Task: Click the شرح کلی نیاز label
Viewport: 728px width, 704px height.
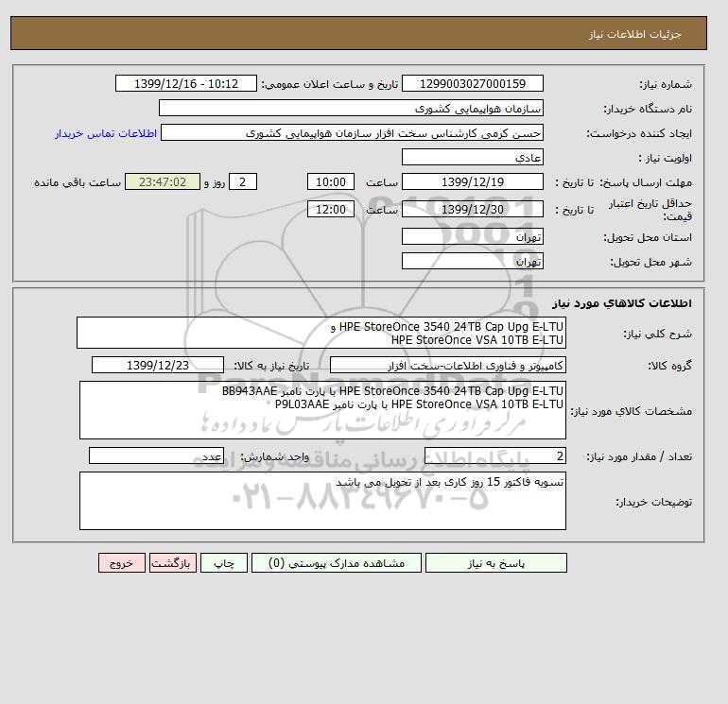Action: (x=657, y=334)
